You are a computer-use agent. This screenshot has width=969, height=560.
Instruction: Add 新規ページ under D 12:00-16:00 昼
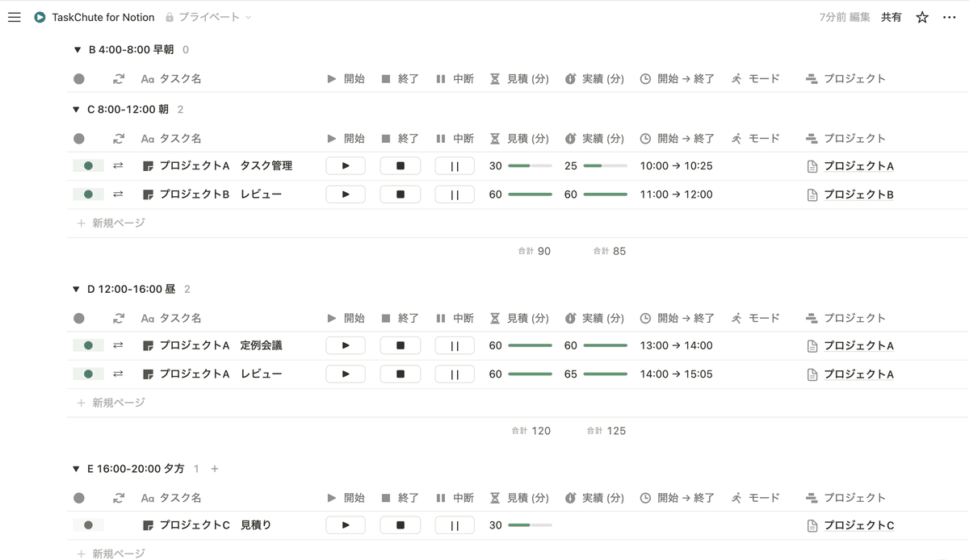tap(111, 403)
